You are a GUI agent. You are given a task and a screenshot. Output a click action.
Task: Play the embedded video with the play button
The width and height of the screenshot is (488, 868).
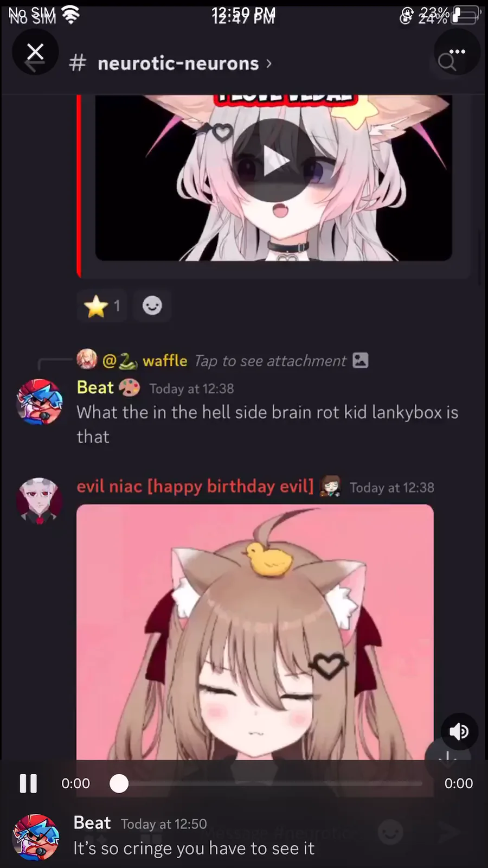point(274,161)
